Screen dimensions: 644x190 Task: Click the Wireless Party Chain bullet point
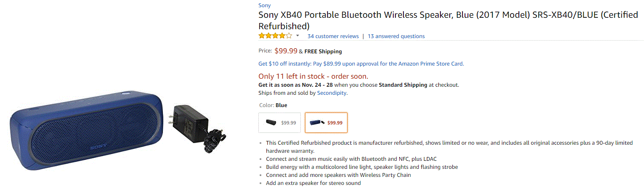click(338, 175)
